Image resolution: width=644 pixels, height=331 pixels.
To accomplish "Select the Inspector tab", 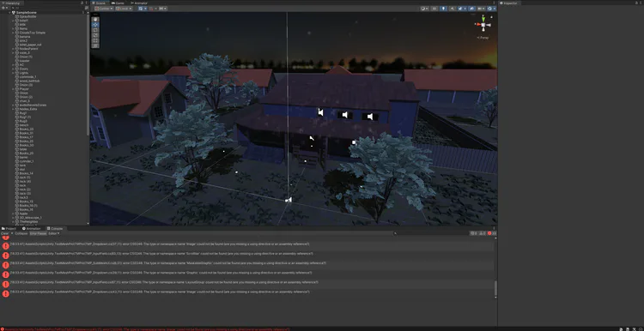I will [x=510, y=3].
